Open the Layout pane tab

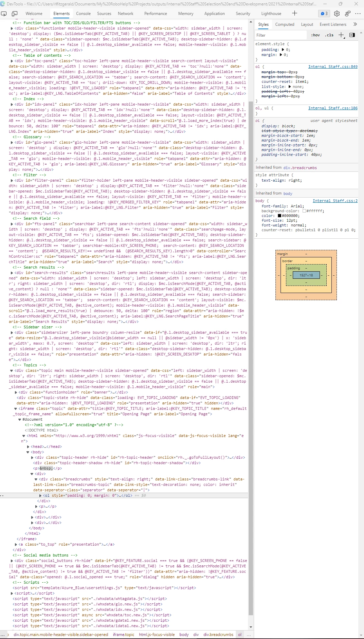(x=307, y=24)
